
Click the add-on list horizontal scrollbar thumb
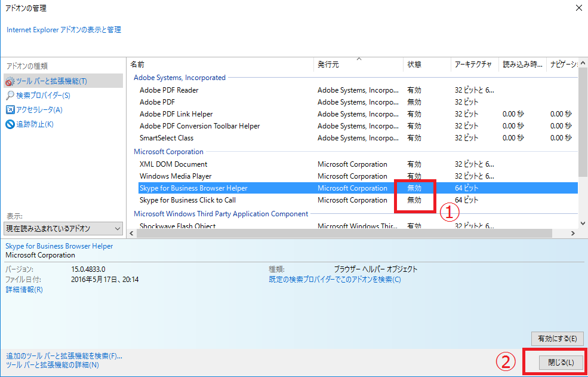pos(344,234)
